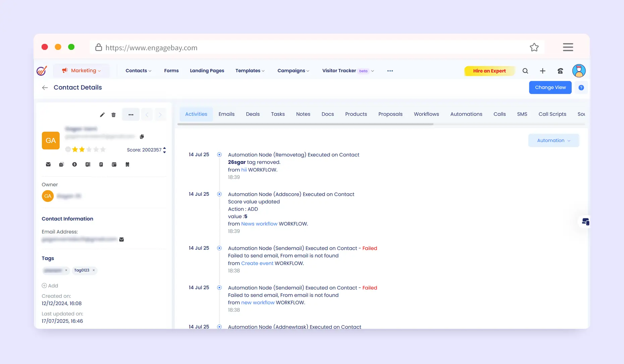624x364 pixels.
Task: Open the News workflow link
Action: [x=259, y=224]
